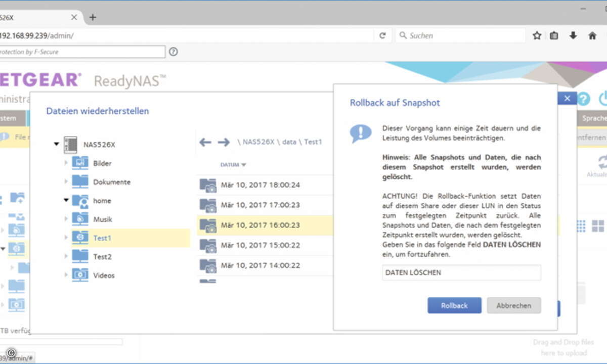Click the browser address bar
The width and height of the screenshot is (607, 364).
tap(186, 36)
